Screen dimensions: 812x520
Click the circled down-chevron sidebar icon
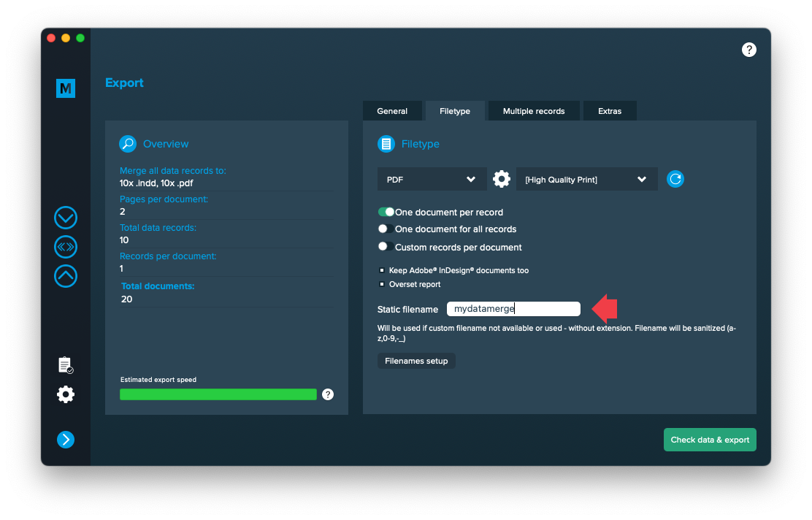pos(66,218)
